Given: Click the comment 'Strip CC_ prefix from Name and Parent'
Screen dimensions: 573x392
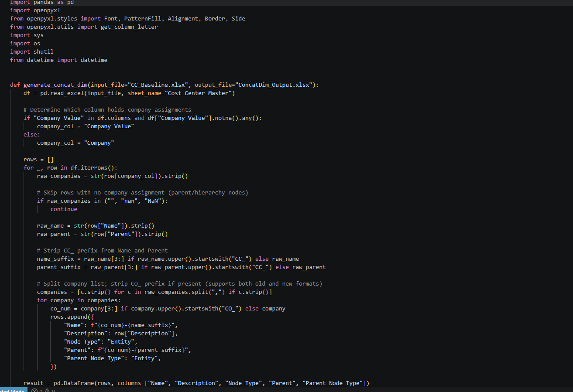Looking at the screenshot, I should coord(103,251).
